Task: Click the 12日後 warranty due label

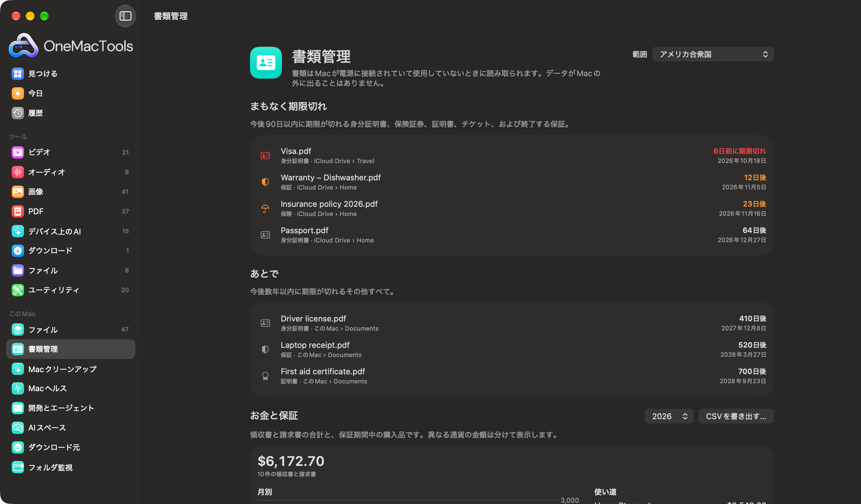Action: click(755, 178)
